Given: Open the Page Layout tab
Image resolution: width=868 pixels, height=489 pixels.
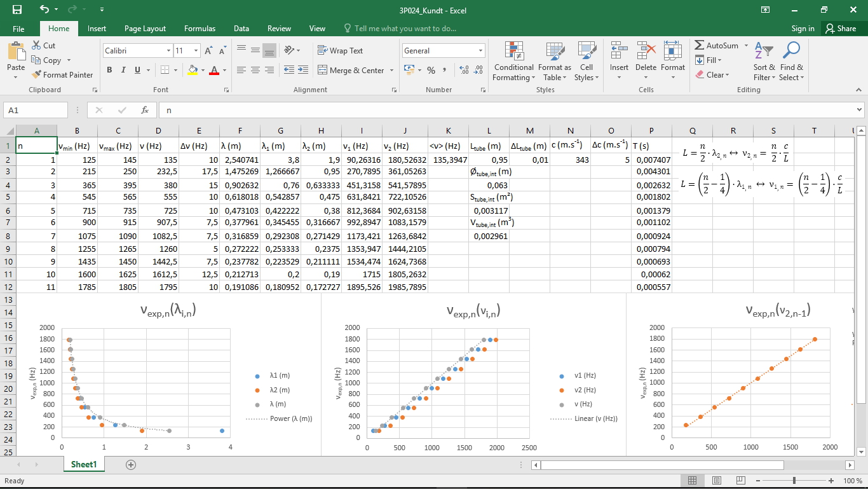Looking at the screenshot, I should tap(145, 29).
